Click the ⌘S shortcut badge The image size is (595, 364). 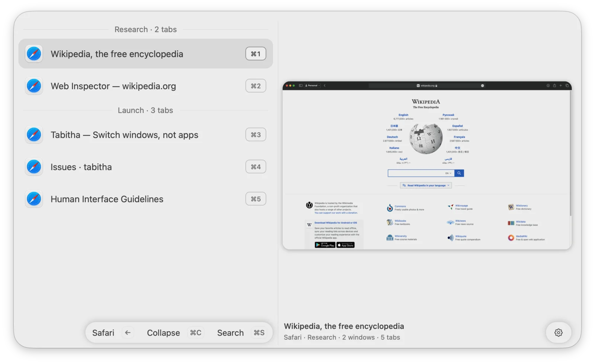tap(259, 332)
